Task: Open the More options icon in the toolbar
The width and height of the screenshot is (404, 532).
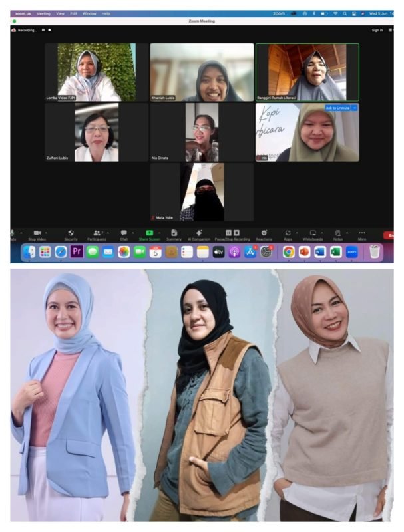Action: click(361, 233)
